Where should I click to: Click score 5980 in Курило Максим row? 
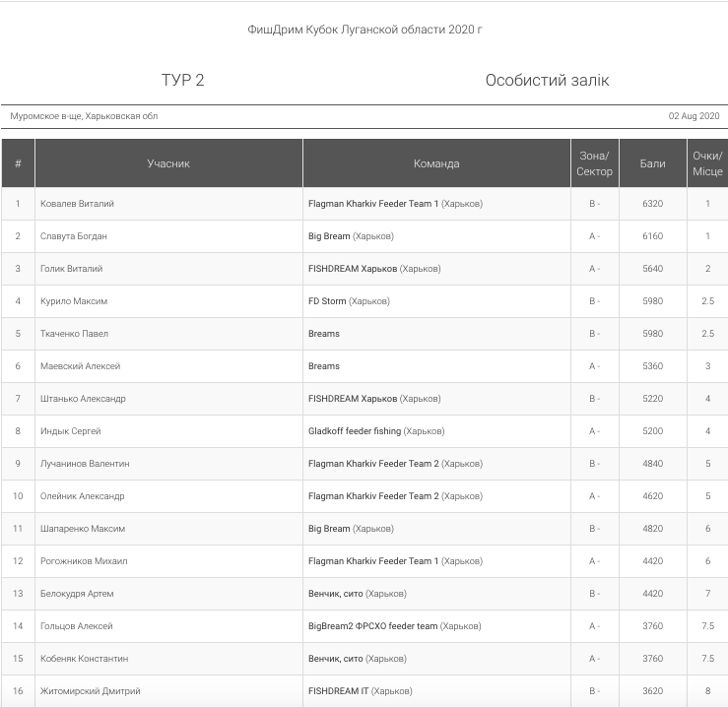(653, 301)
